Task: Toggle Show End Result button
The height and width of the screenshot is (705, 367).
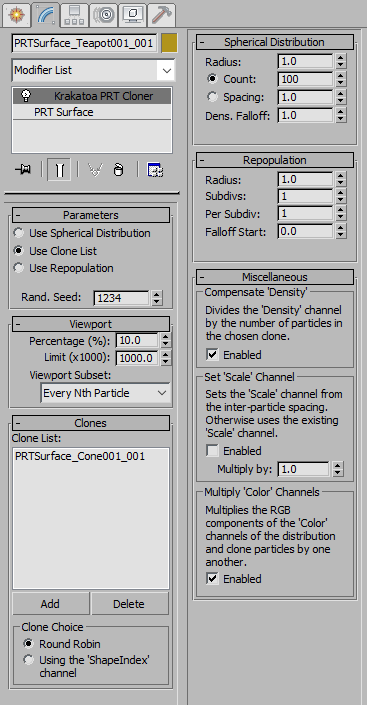Action: click(x=59, y=170)
